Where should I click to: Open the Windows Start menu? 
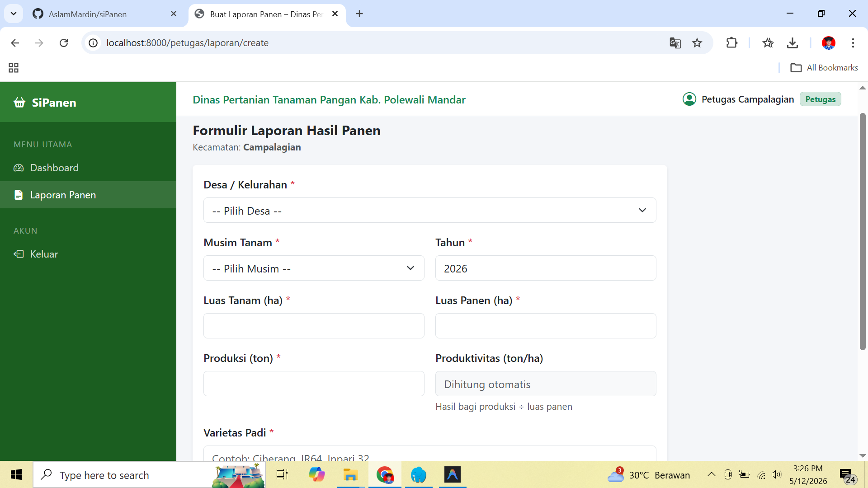[16, 475]
